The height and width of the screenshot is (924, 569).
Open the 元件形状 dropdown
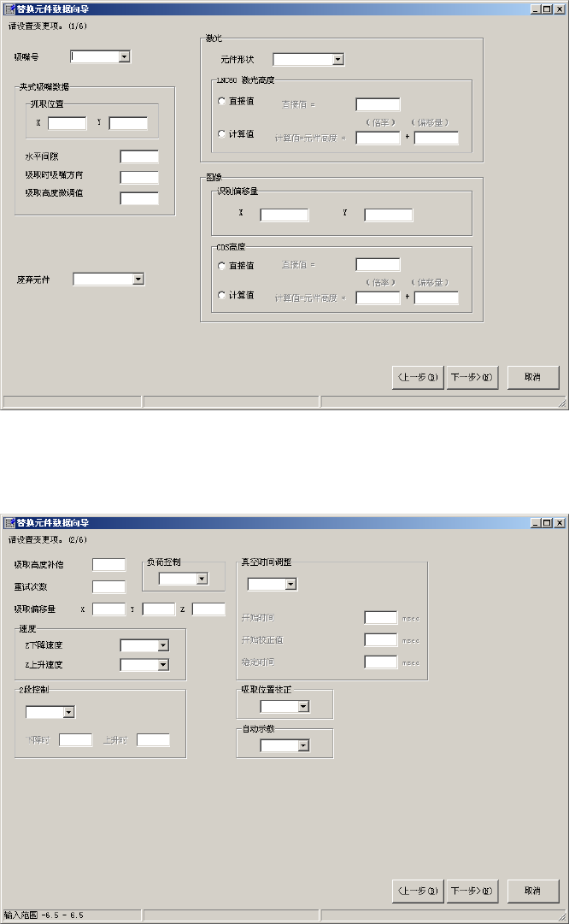337,60
